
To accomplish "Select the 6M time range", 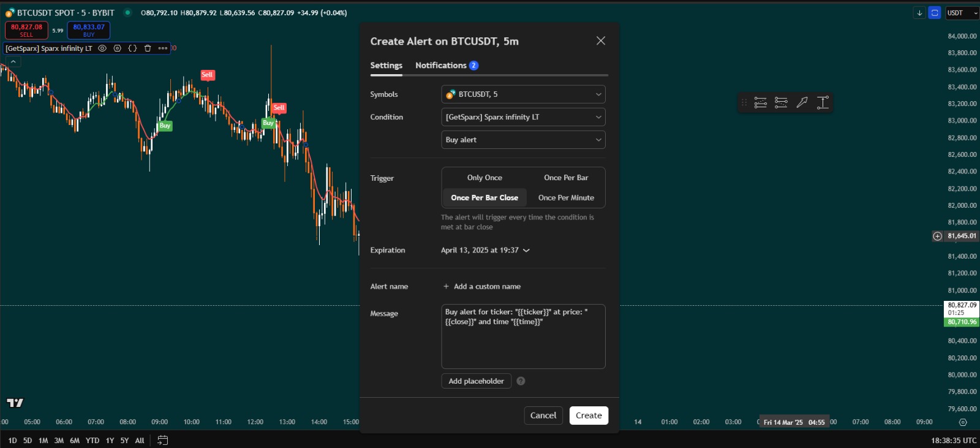I will coord(75,441).
